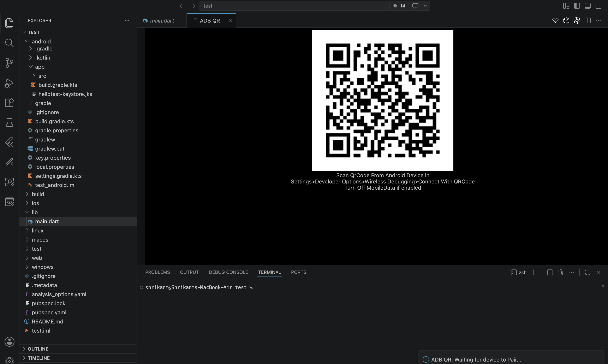Open Explorer views and more actions ellipsis
This screenshot has width=608, height=364.
[127, 21]
